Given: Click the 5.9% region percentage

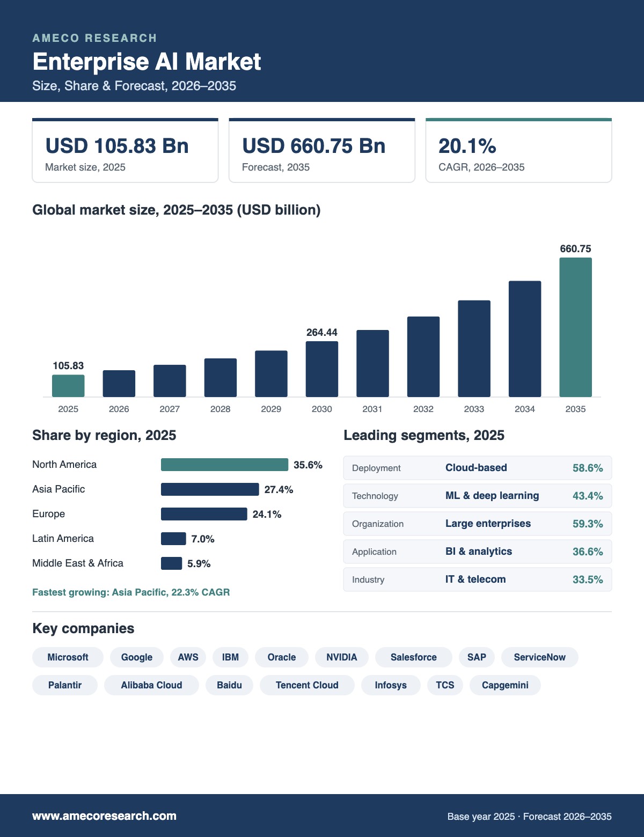Looking at the screenshot, I should click(199, 563).
